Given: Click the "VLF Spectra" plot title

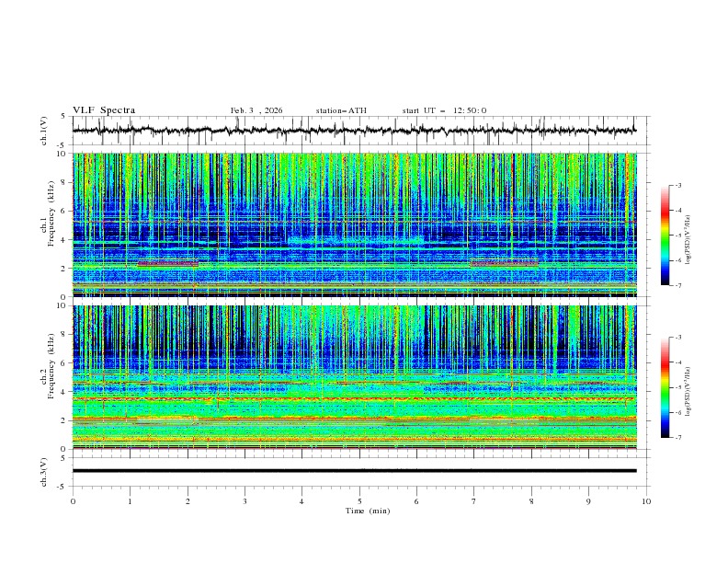Looking at the screenshot, I should (104, 110).
